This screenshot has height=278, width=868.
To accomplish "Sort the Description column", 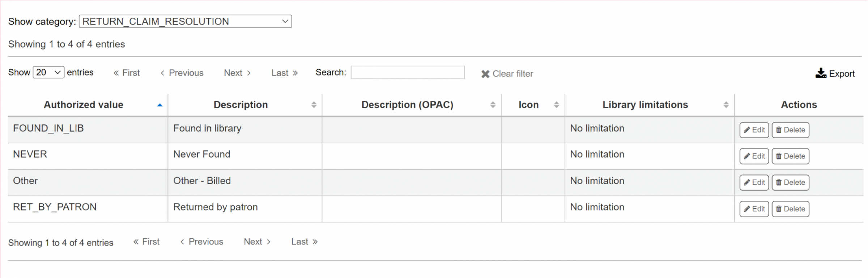I will click(314, 105).
